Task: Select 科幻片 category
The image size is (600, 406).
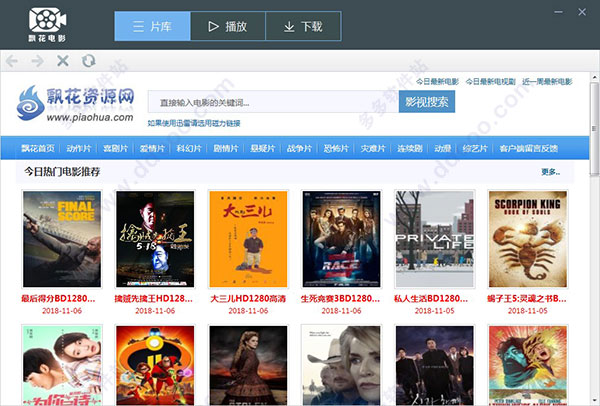Action: click(189, 148)
